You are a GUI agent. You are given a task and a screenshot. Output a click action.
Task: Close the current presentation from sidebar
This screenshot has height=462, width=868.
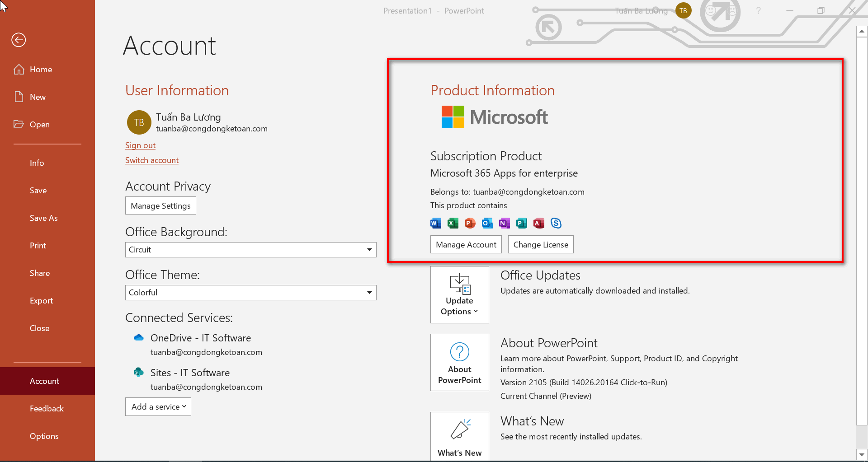(x=47, y=328)
